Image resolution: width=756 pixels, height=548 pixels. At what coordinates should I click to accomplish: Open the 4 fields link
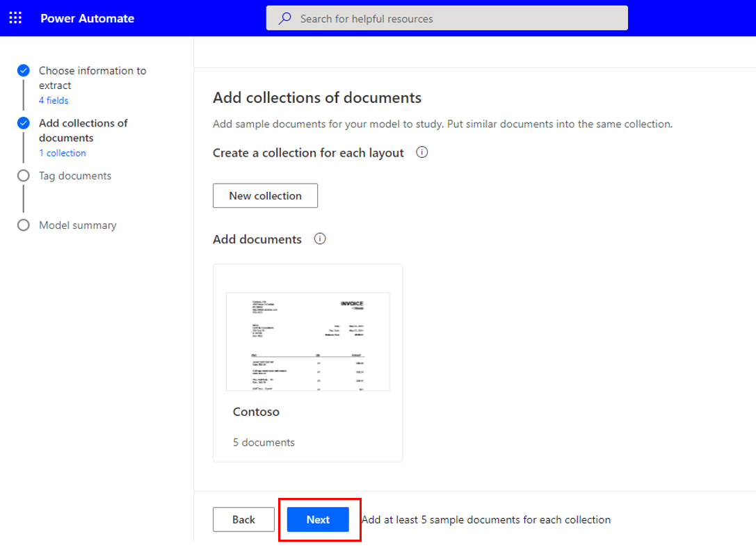[54, 100]
